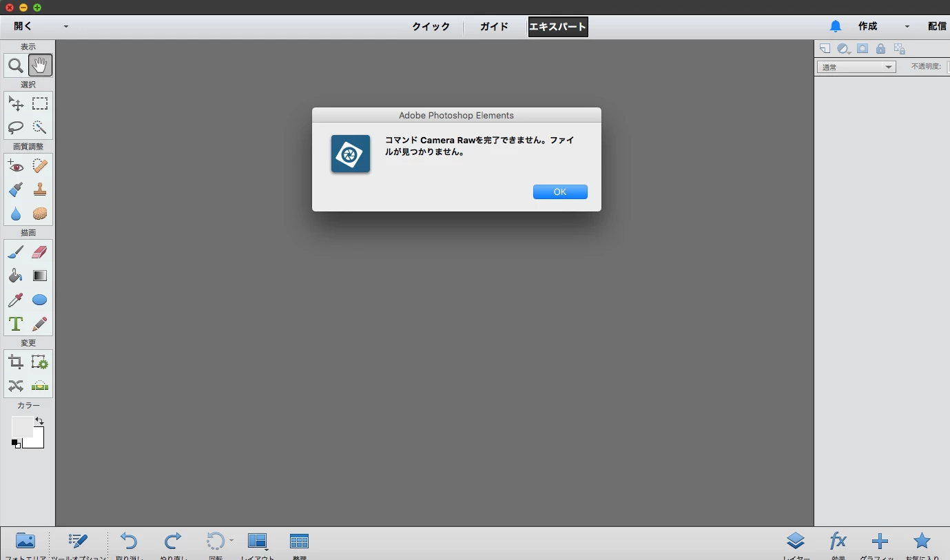Select the Lasso tool
The height and width of the screenshot is (560, 950).
point(15,127)
